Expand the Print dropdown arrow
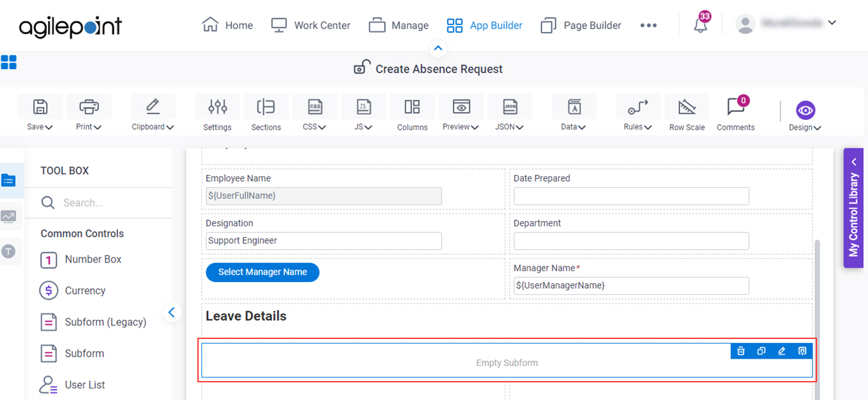The image size is (868, 400). click(x=98, y=127)
